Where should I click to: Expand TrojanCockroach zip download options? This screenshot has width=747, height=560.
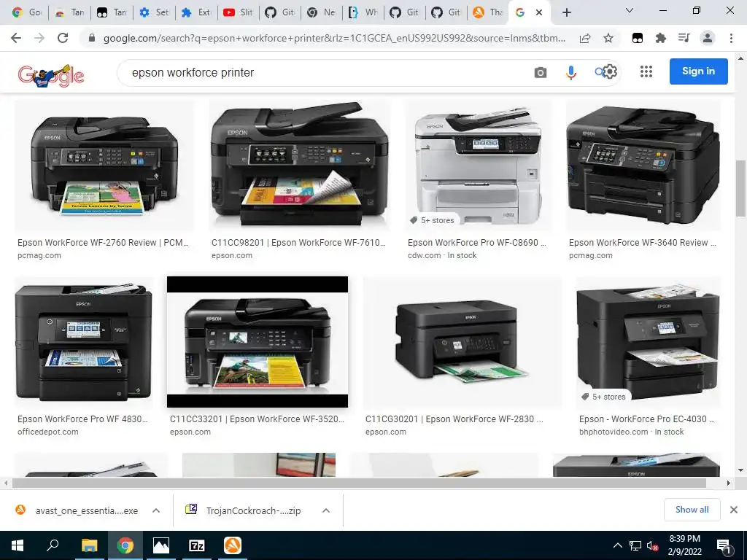[326, 510]
